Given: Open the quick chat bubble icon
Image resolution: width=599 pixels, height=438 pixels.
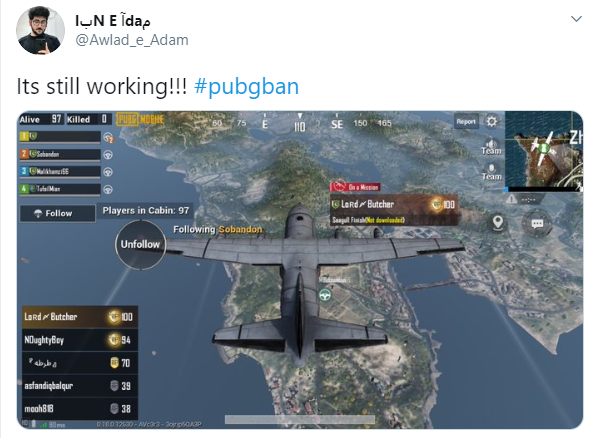Looking at the screenshot, I should (537, 223).
